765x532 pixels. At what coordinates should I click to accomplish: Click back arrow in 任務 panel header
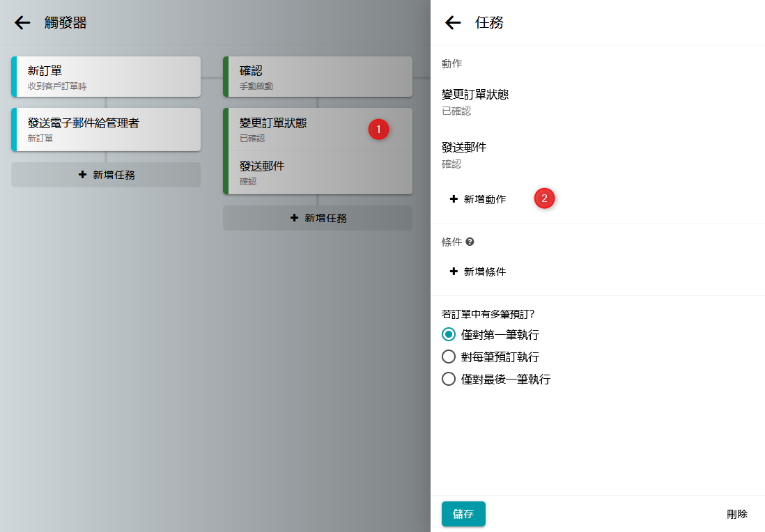tap(453, 23)
